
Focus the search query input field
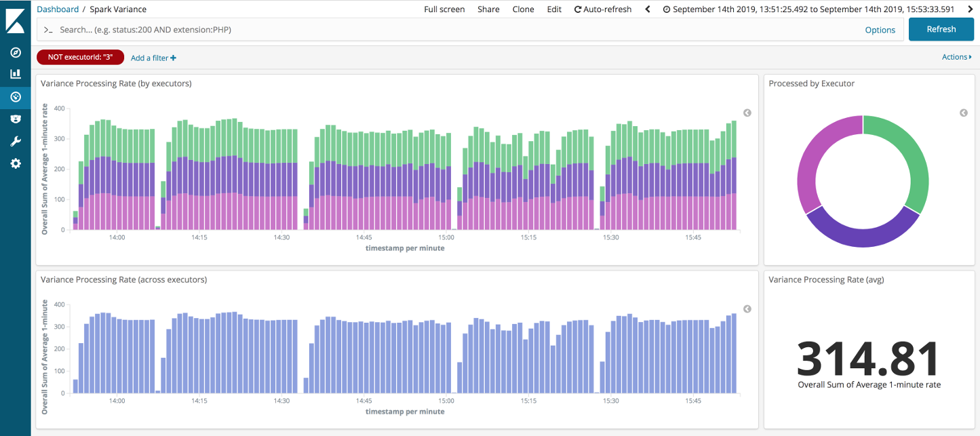[448, 30]
